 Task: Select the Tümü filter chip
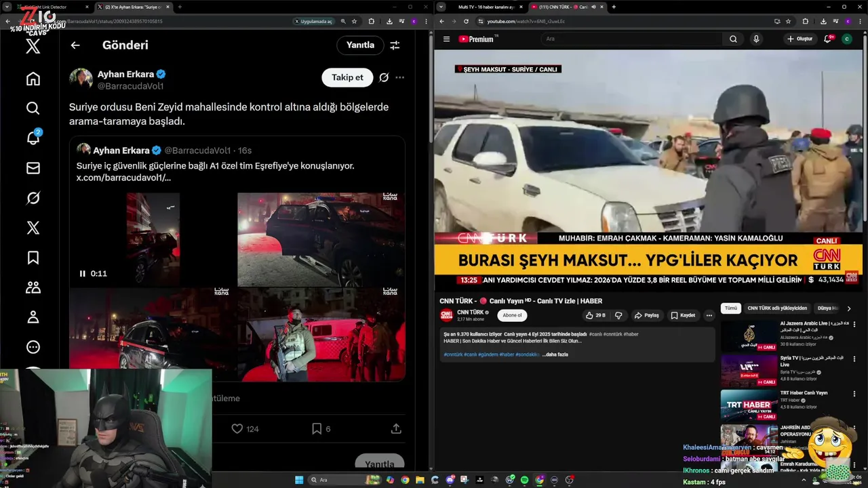730,308
